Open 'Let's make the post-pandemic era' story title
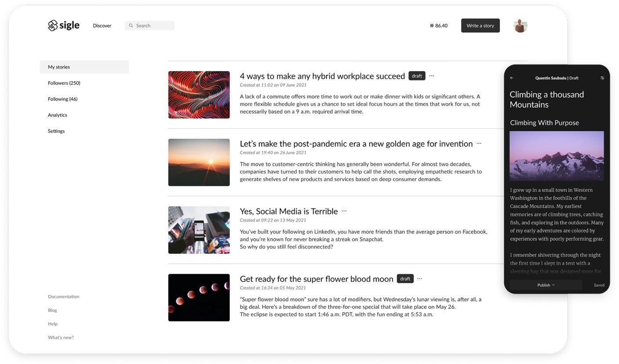619x364 pixels. point(356,144)
